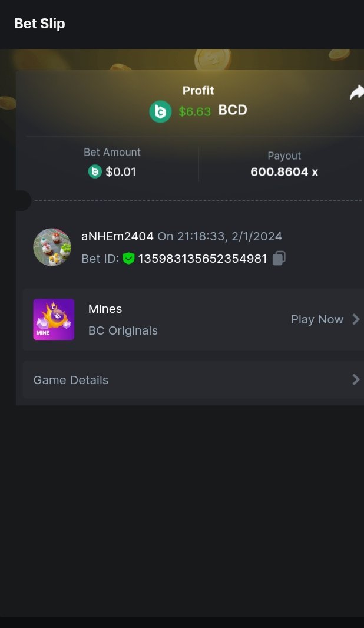Click the $0.01 bet amount value
Image resolution: width=364 pixels, height=628 pixels.
(121, 172)
